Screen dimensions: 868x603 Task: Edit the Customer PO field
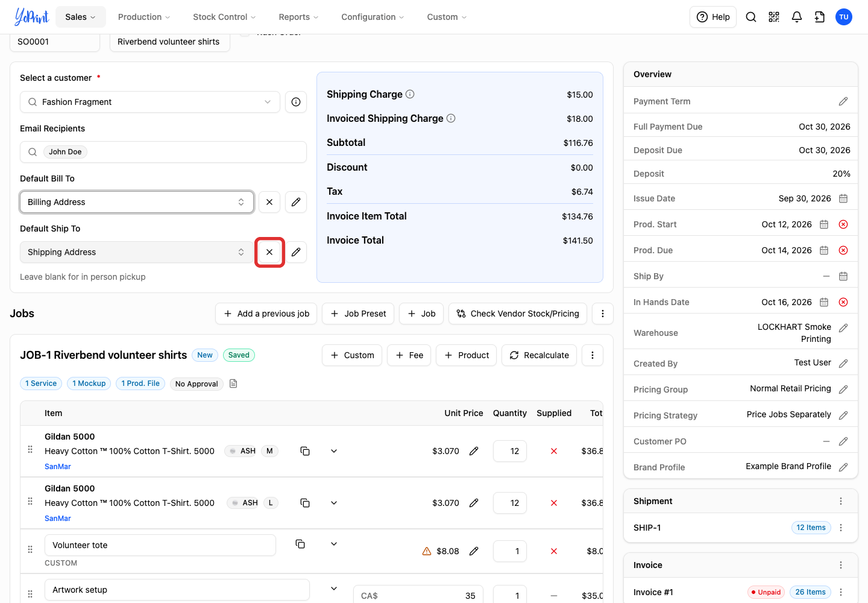coord(843,441)
